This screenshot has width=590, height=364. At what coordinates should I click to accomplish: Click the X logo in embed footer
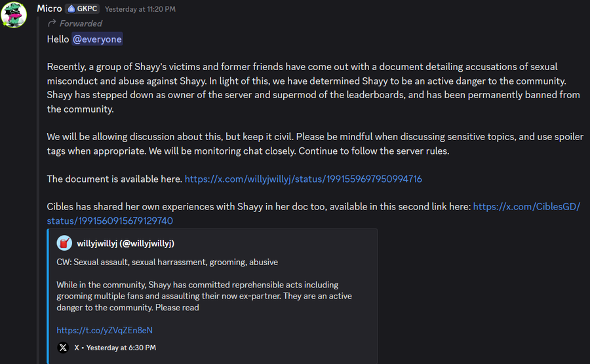[63, 348]
